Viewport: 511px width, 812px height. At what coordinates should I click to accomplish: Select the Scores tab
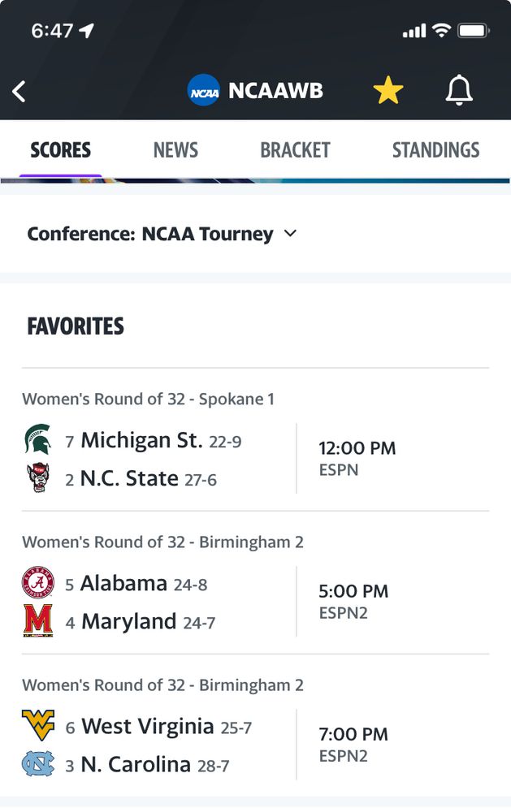(x=61, y=150)
